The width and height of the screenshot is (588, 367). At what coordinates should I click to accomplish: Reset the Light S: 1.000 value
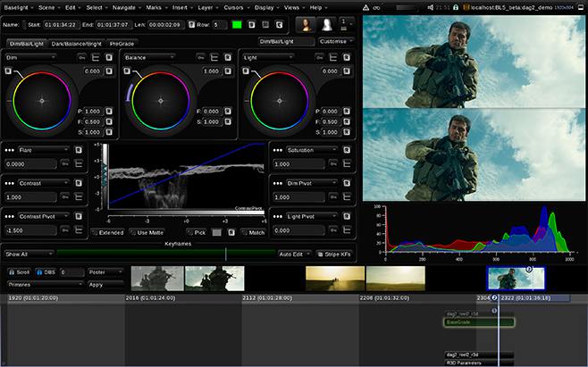tap(347, 132)
